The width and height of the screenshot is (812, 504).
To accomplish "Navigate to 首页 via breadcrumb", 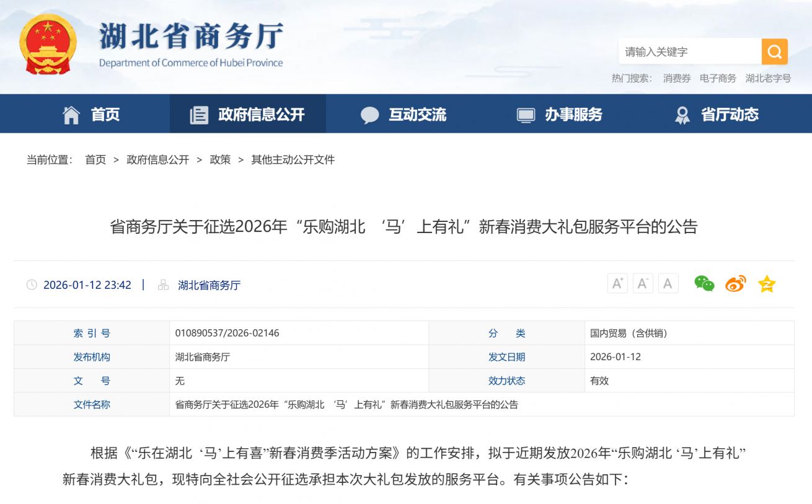I will click(x=94, y=159).
